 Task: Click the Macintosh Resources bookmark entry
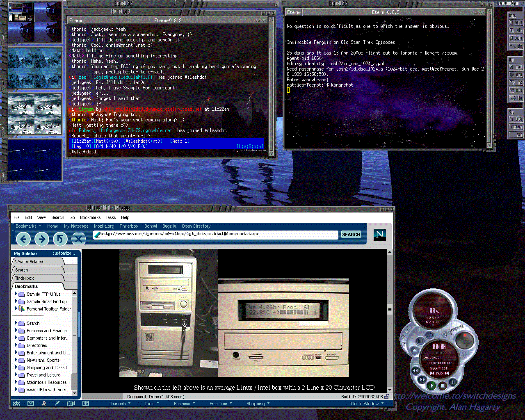(46, 382)
